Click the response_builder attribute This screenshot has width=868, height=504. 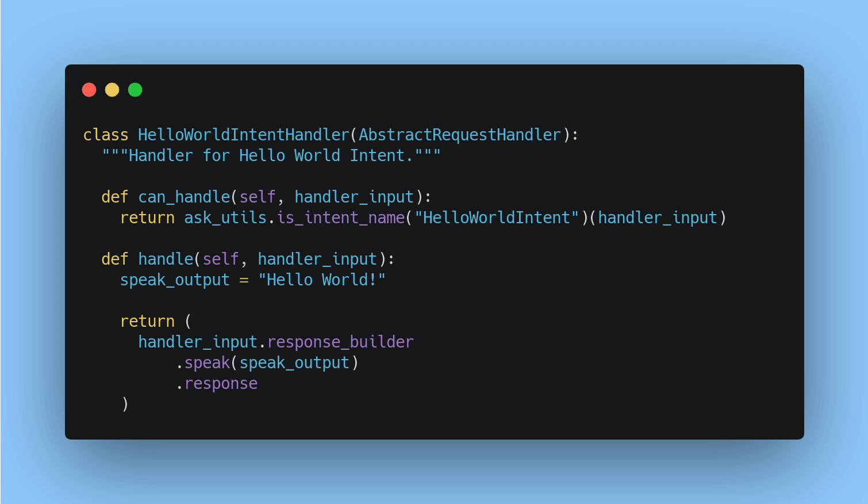(x=340, y=342)
